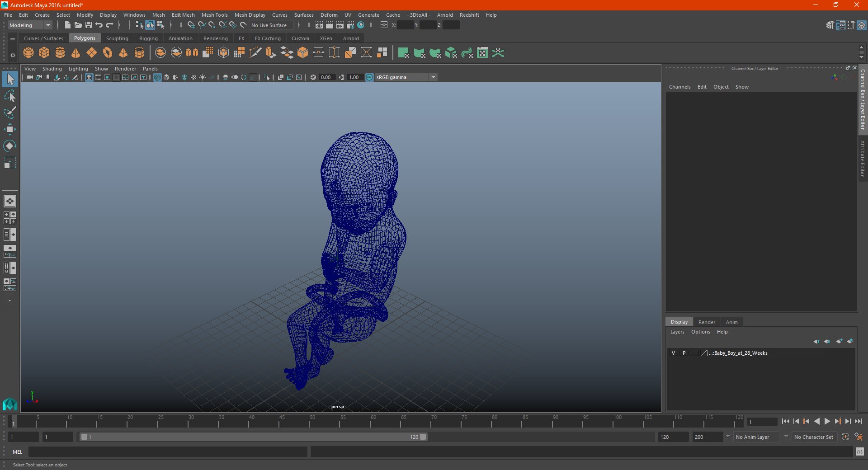
Task: Open Render View clapperboard icon
Action: [319, 25]
